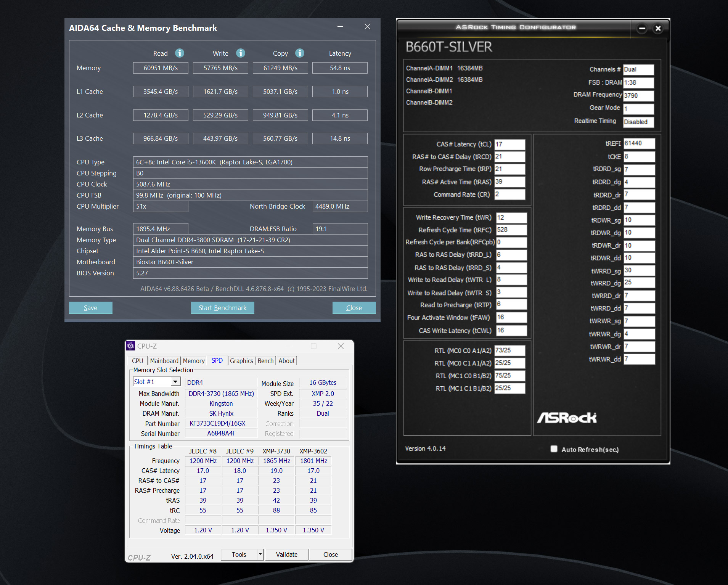Viewport: 728px width, 585px height.
Task: Click the DRAM Frequency field in ASRock
Action: click(638, 95)
